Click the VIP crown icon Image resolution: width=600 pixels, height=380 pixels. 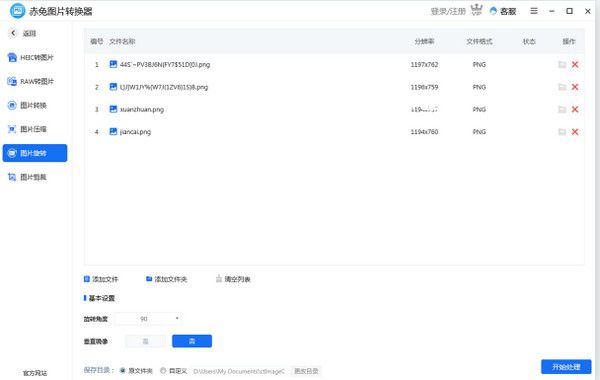pyautogui.click(x=476, y=10)
